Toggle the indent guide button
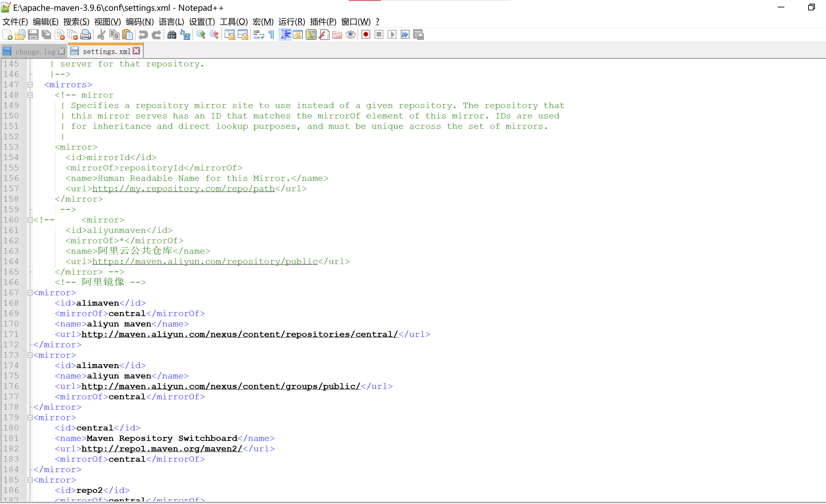This screenshot has width=826, height=504. (x=286, y=35)
